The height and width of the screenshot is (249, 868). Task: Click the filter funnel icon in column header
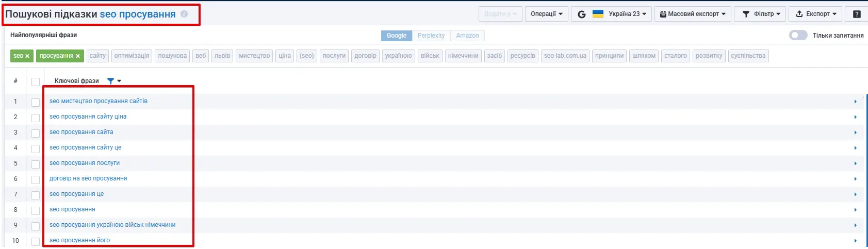pos(110,81)
